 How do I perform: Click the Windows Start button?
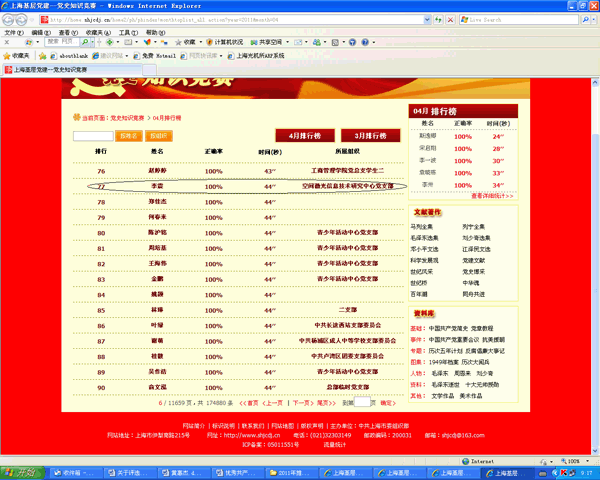tap(20, 472)
